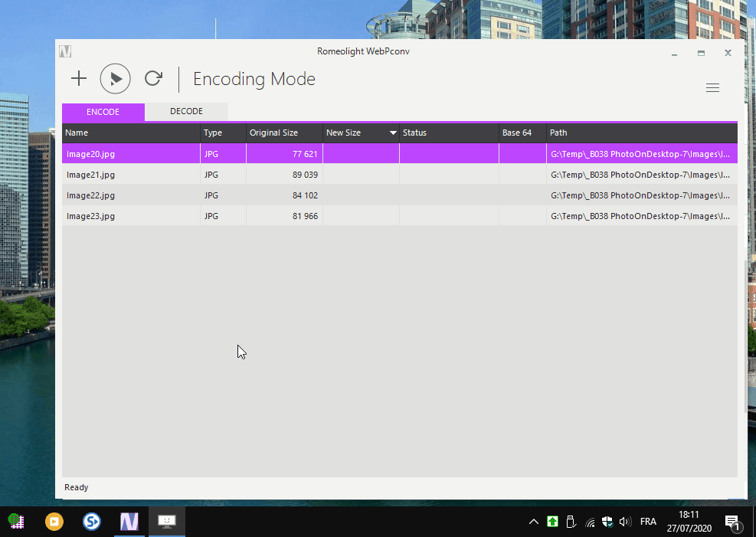
Task: Open the blue S taskbar application
Action: pos(92,522)
